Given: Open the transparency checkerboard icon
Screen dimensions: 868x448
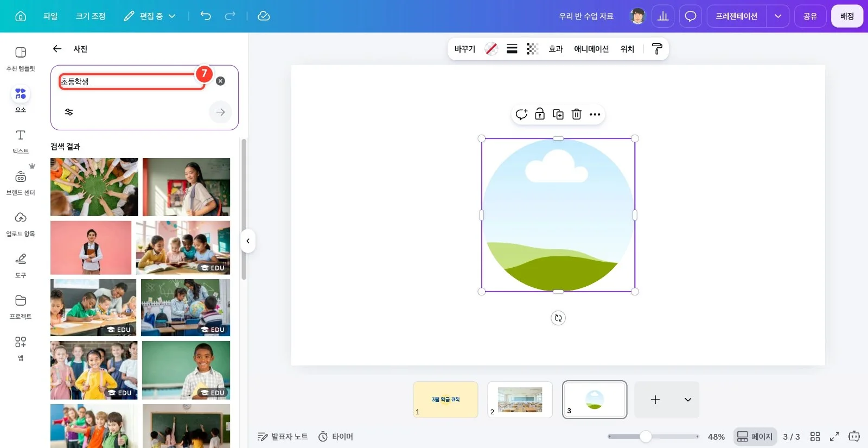Looking at the screenshot, I should (532, 49).
